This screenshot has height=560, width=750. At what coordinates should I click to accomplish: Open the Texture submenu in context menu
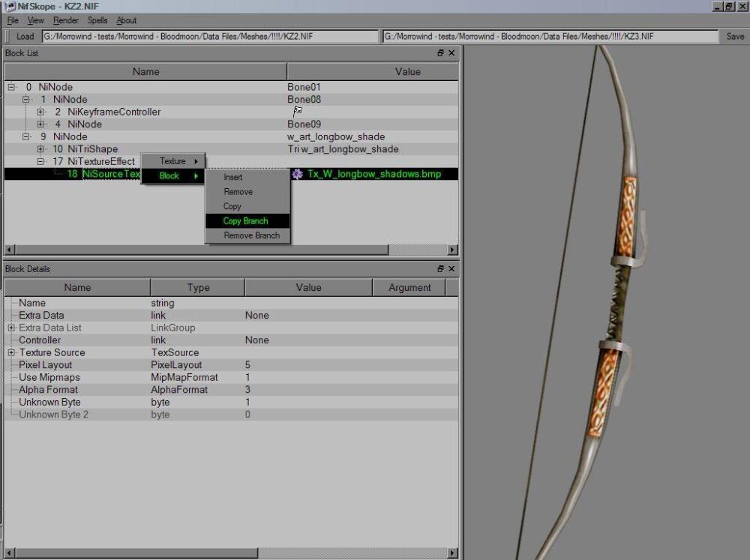[173, 161]
